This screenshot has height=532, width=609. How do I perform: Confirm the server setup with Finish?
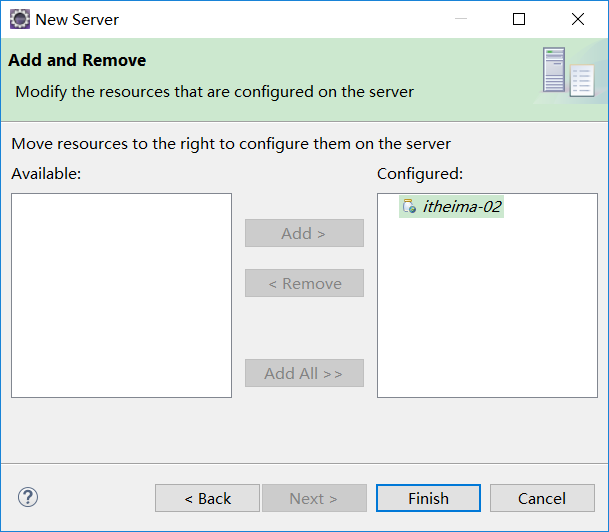click(428, 498)
